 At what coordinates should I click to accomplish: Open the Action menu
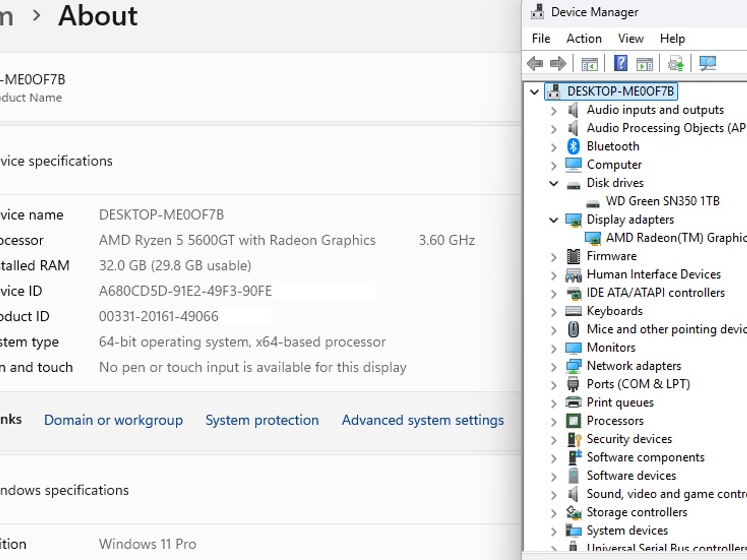tap(584, 39)
